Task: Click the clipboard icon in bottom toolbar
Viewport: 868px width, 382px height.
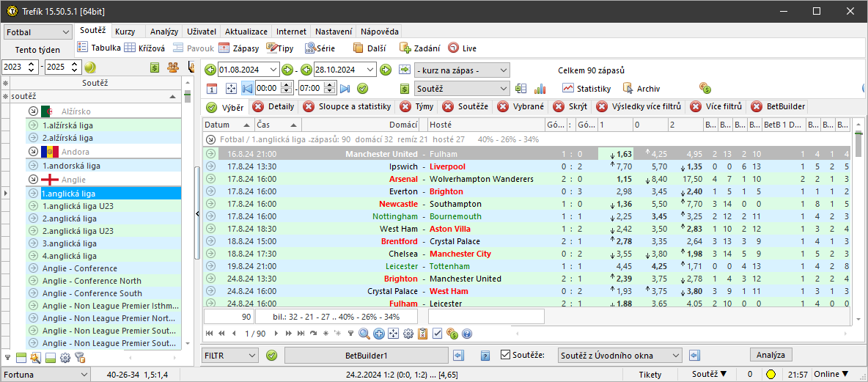Action: click(x=423, y=334)
